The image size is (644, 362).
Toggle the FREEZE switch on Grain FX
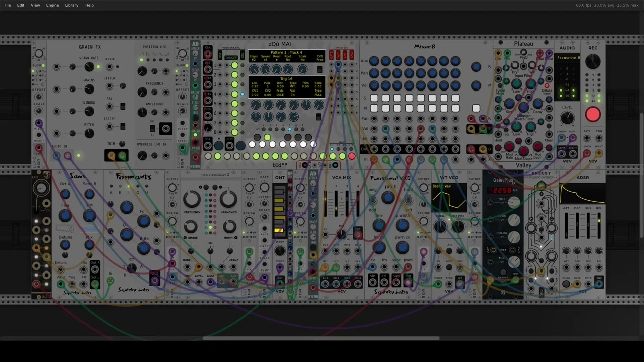(x=122, y=126)
